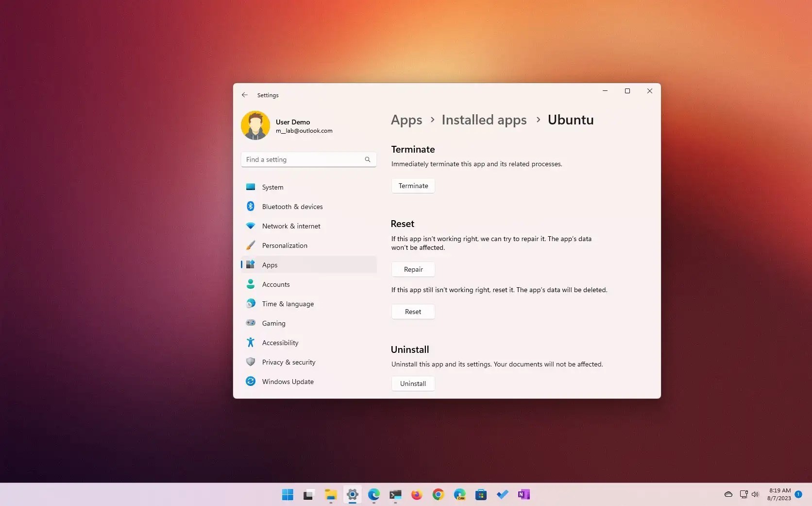Click the User Demo profile avatar
Screen dimensions: 812x506
coord(255,125)
